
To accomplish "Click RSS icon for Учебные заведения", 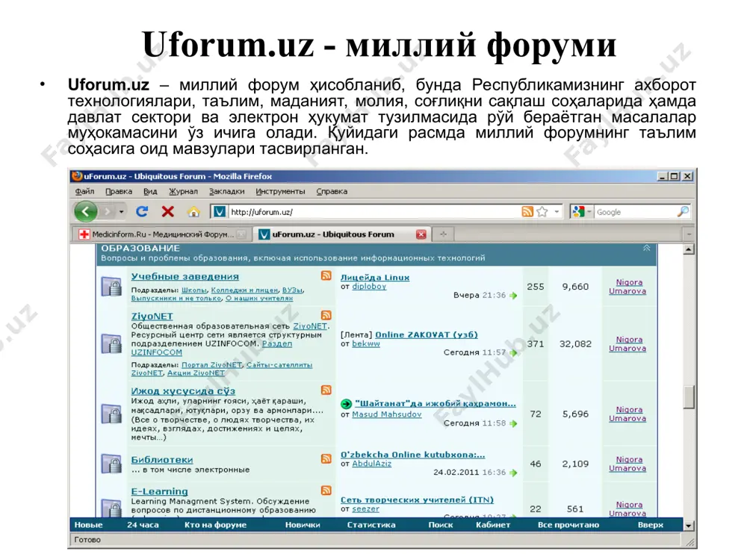I will coord(326,276).
